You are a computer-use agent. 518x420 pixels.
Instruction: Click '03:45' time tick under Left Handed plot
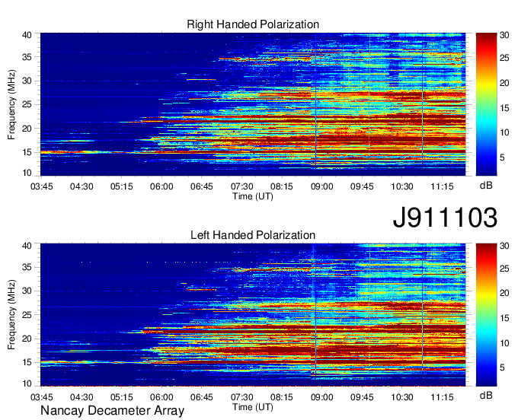click(x=41, y=397)
